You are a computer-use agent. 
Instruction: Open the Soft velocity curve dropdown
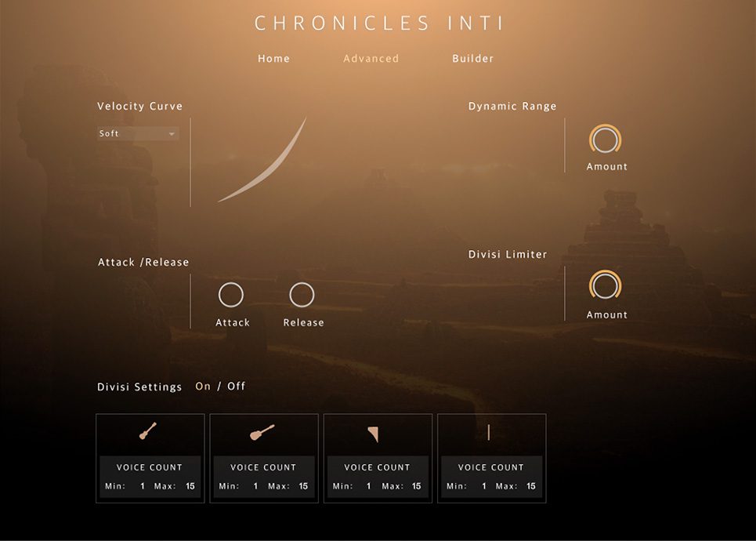click(138, 133)
